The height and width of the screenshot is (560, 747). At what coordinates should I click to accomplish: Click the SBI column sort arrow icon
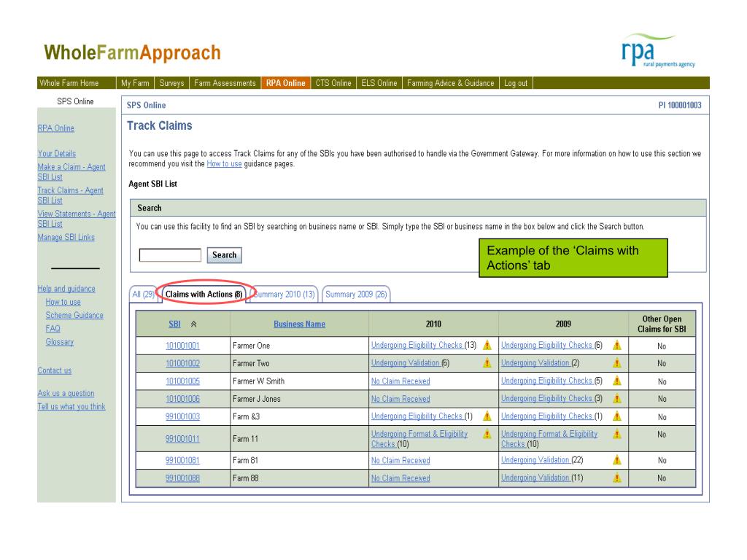193,324
